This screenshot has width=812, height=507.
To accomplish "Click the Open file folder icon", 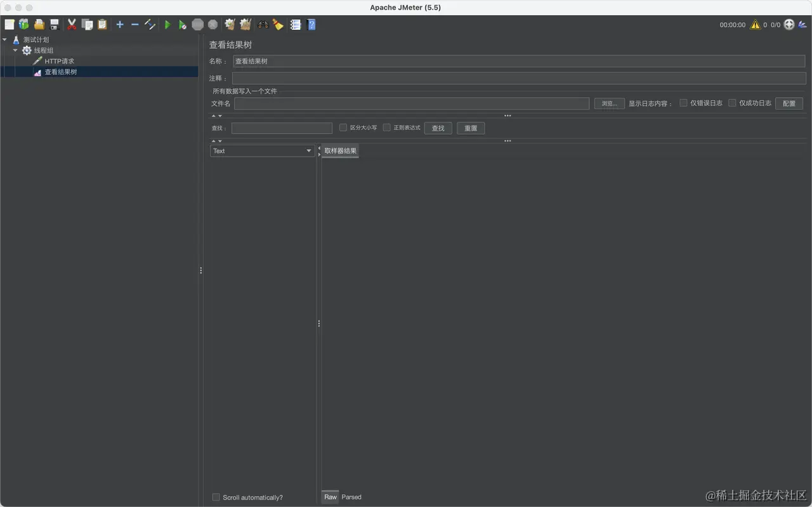I will click(39, 25).
